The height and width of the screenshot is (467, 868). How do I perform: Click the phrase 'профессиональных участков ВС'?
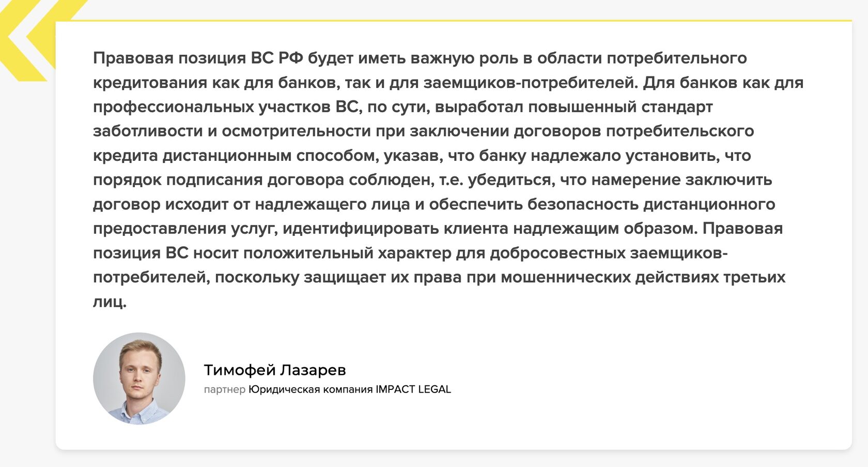coord(225,107)
